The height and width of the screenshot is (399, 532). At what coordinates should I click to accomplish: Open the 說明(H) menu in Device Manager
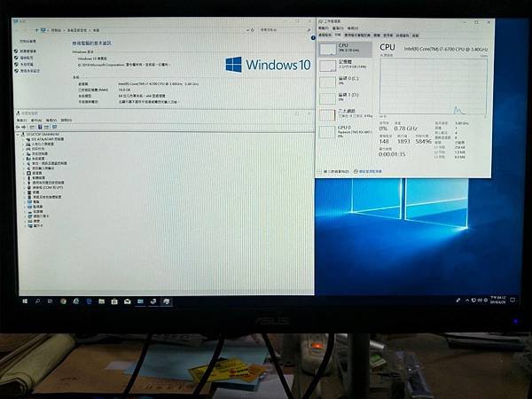(x=66, y=120)
